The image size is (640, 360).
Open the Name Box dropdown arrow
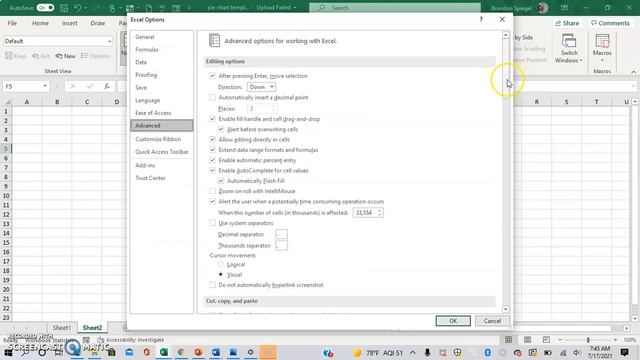[x=45, y=86]
